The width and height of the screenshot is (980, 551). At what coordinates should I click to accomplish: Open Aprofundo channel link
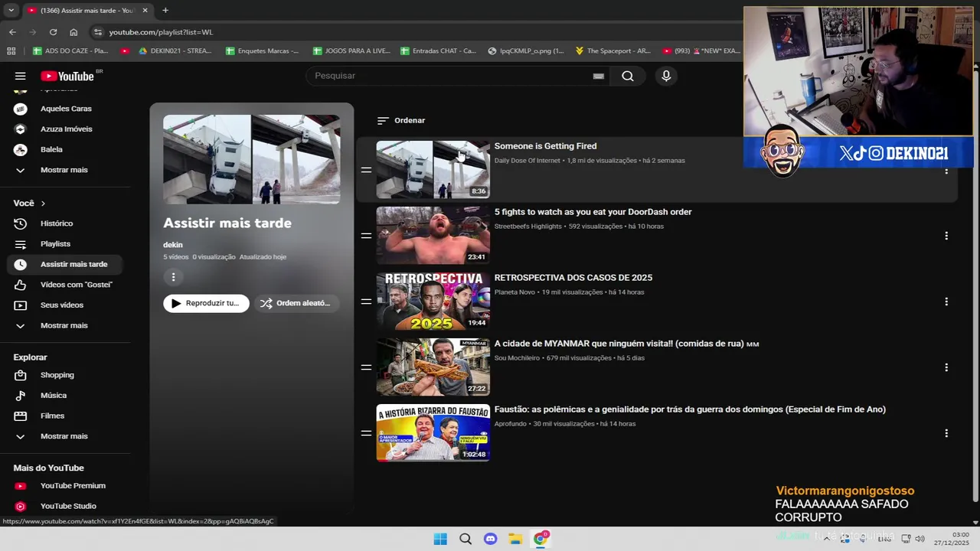pyautogui.click(x=510, y=424)
